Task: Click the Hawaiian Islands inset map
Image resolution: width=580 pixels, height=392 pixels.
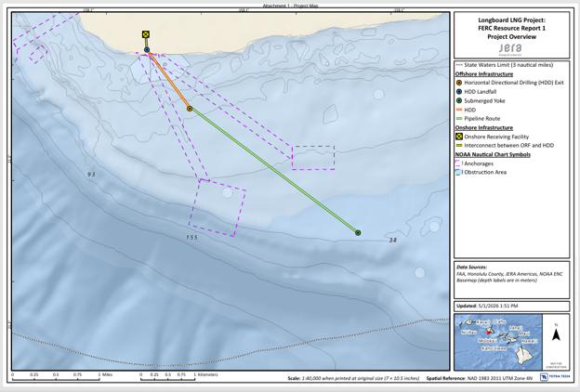Action: [498, 342]
